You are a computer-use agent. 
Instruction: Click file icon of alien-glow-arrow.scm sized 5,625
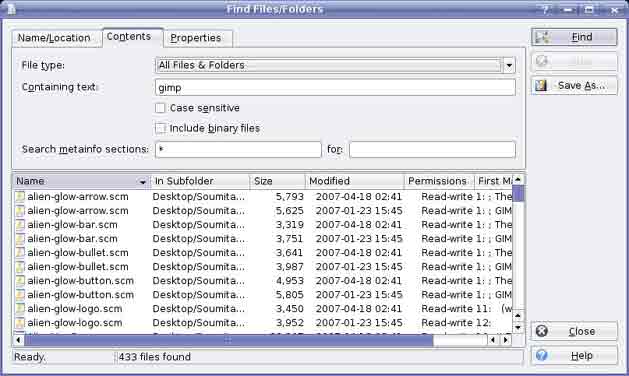(20, 211)
